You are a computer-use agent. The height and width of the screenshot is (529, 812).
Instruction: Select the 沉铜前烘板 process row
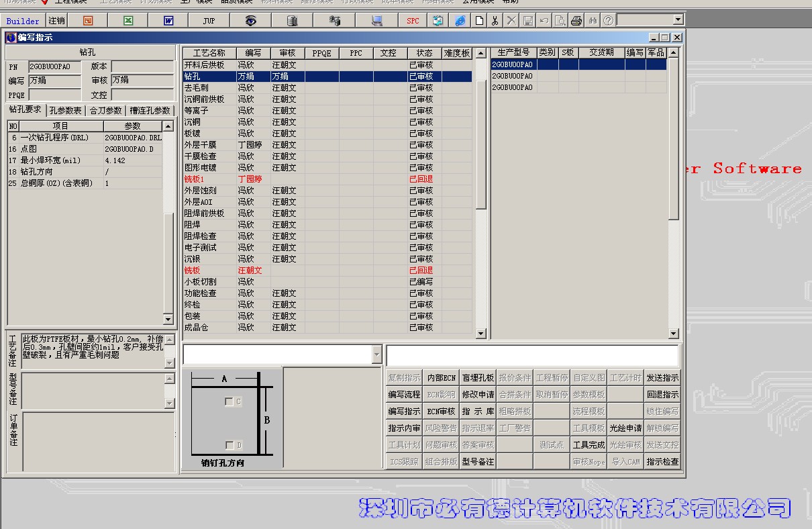click(x=327, y=99)
